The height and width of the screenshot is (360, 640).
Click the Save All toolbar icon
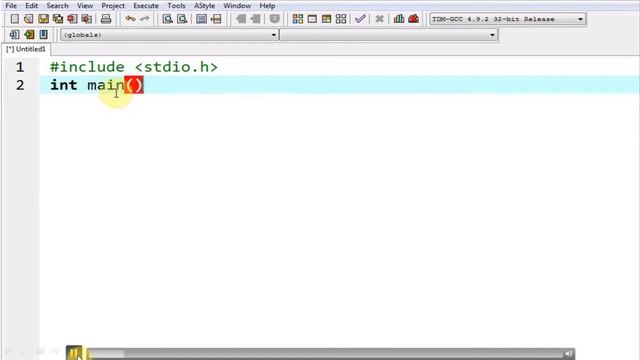pos(58,19)
